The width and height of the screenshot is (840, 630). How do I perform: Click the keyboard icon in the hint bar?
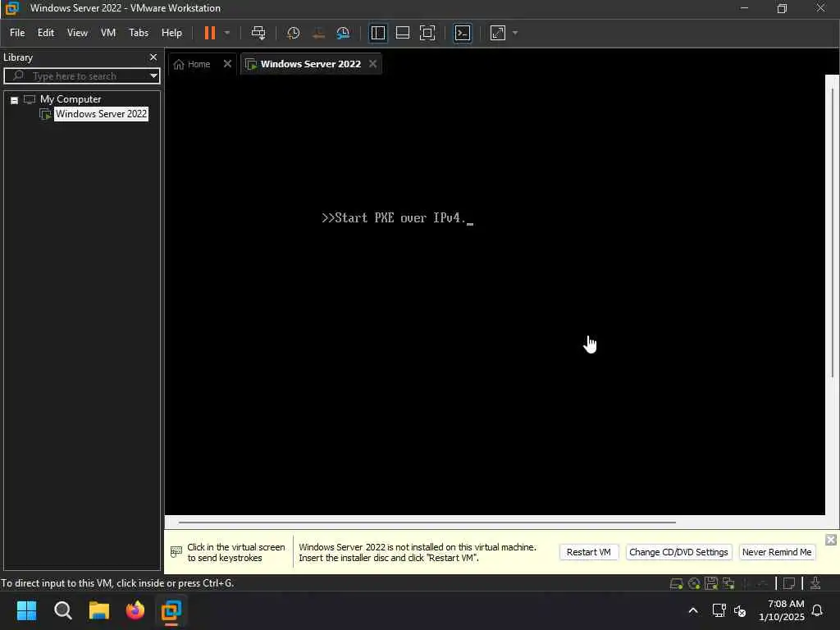[176, 552]
